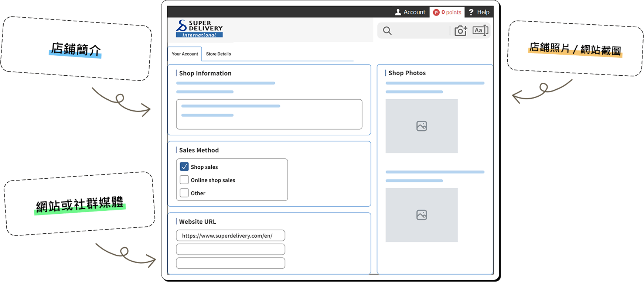Click the third empty Website URL field
Image resolution: width=644 pixels, height=282 pixels.
click(231, 263)
